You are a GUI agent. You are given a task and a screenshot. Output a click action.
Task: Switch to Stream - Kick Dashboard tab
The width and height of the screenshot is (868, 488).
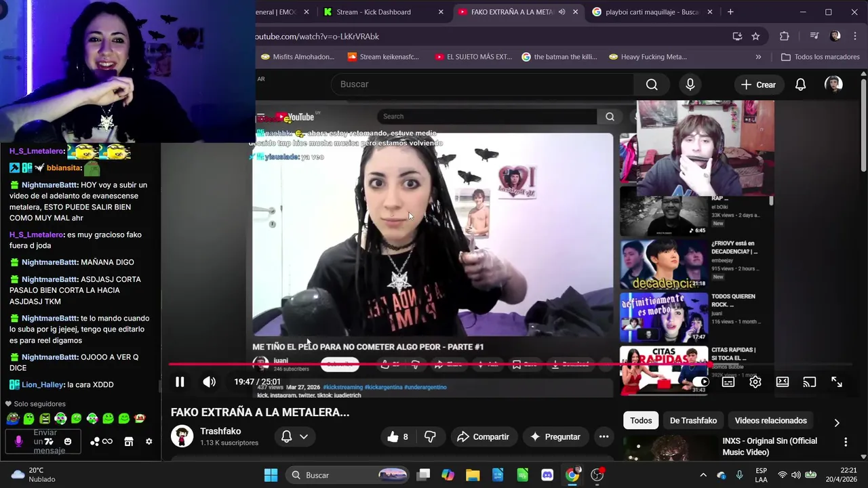tap(383, 12)
